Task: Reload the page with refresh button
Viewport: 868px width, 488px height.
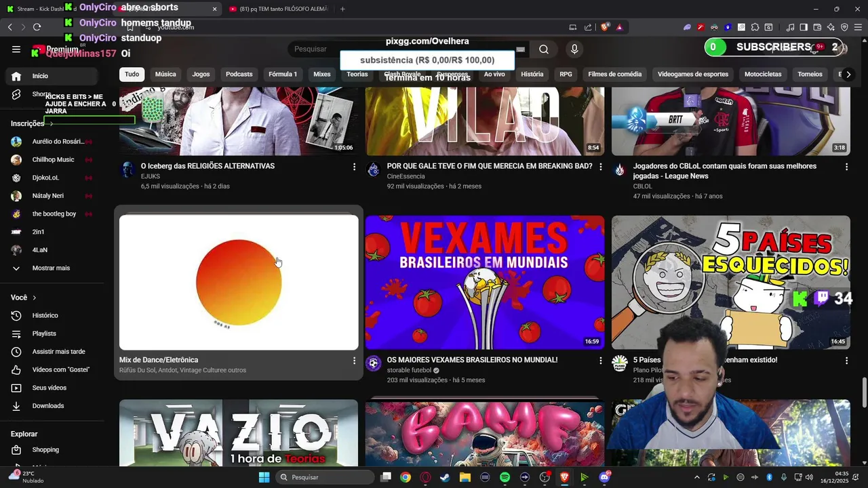Action: 37,27
